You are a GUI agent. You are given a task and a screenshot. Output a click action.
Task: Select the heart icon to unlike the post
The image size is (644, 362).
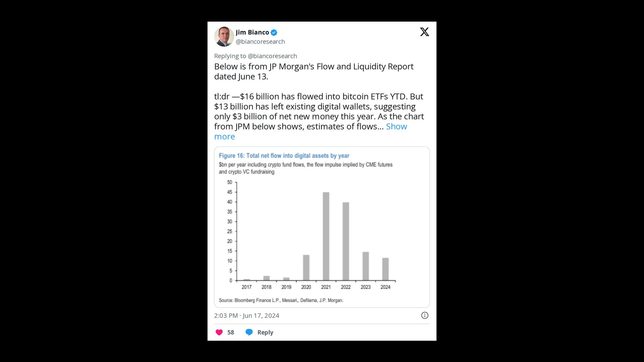tap(219, 332)
